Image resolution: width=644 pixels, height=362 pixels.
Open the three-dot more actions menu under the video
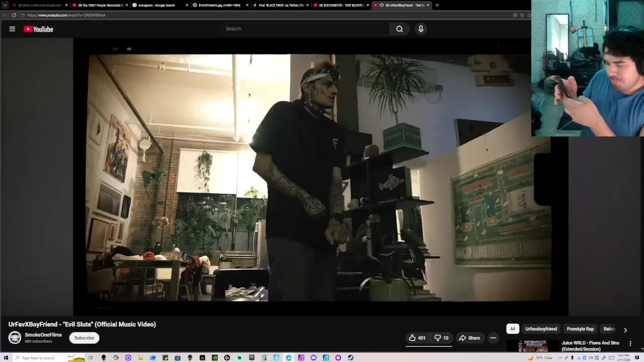[493, 338]
